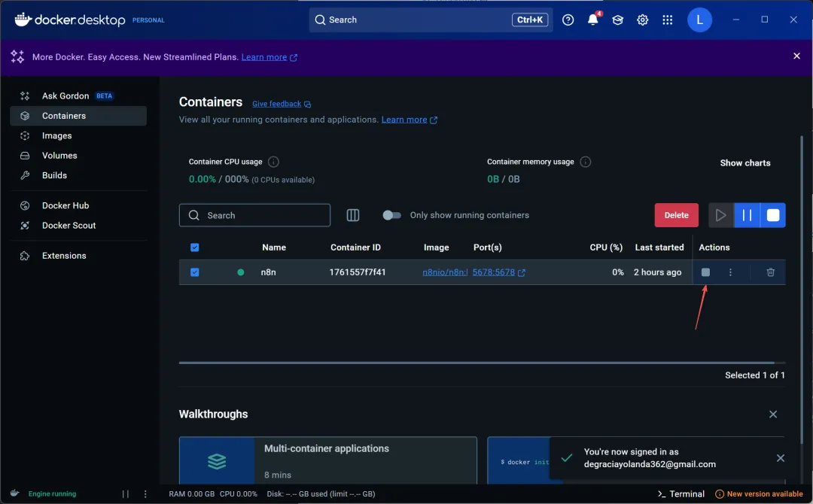Open the Terminal panel
Image resolution: width=813 pixels, height=504 pixels.
[681, 493]
